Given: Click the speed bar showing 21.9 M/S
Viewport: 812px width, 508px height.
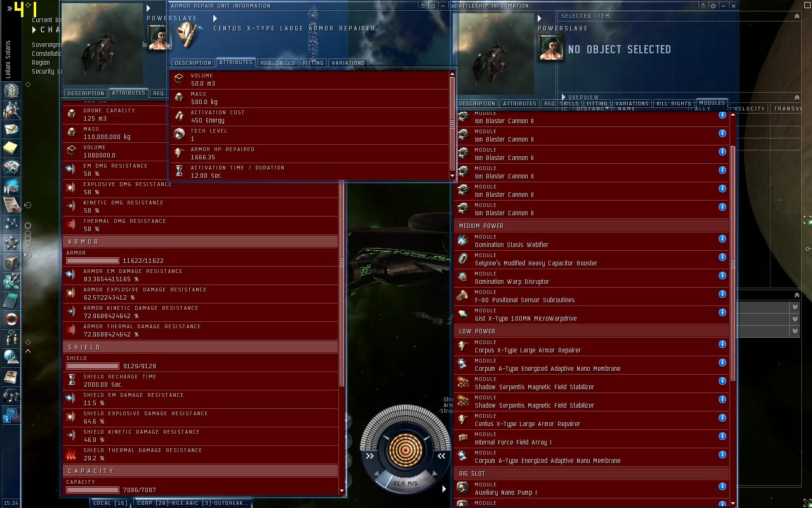Looking at the screenshot, I should [x=405, y=483].
